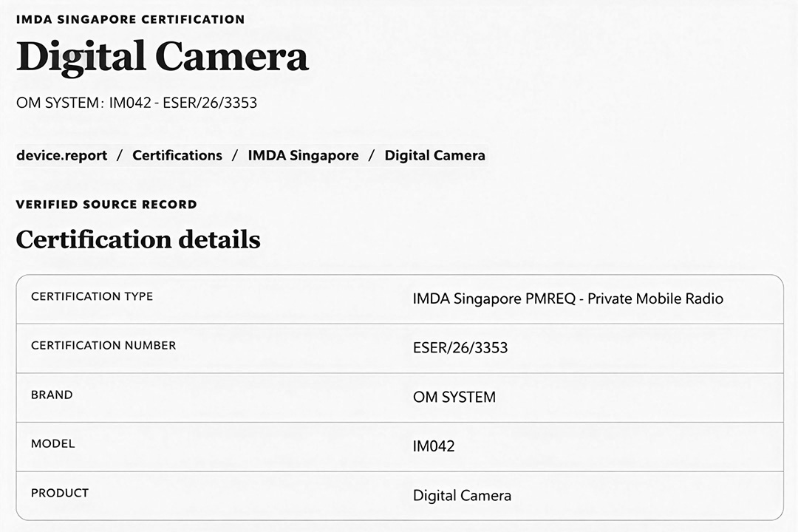Click the 'Certification details' heading
The height and width of the screenshot is (532, 798).
pos(138,239)
